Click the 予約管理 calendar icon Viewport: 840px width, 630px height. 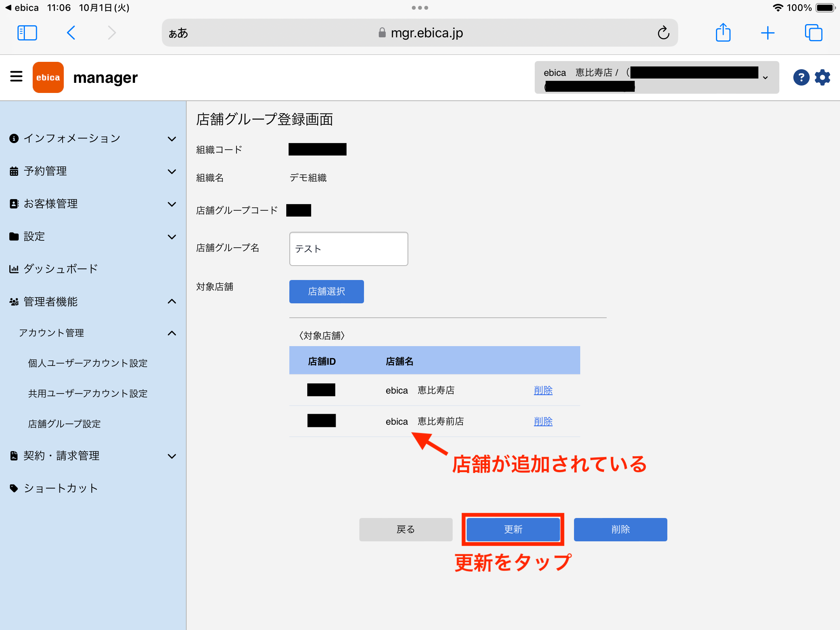point(14,171)
